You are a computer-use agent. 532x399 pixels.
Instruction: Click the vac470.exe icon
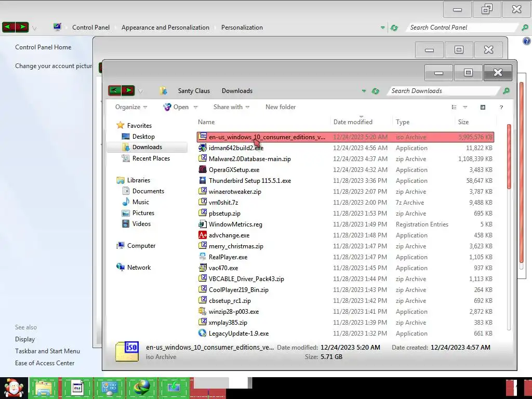203,268
